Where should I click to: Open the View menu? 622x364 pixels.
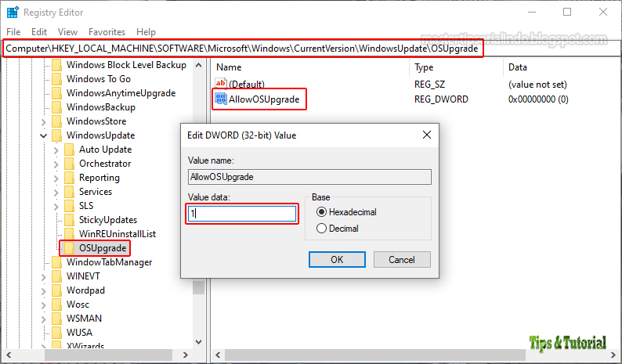[x=67, y=32]
